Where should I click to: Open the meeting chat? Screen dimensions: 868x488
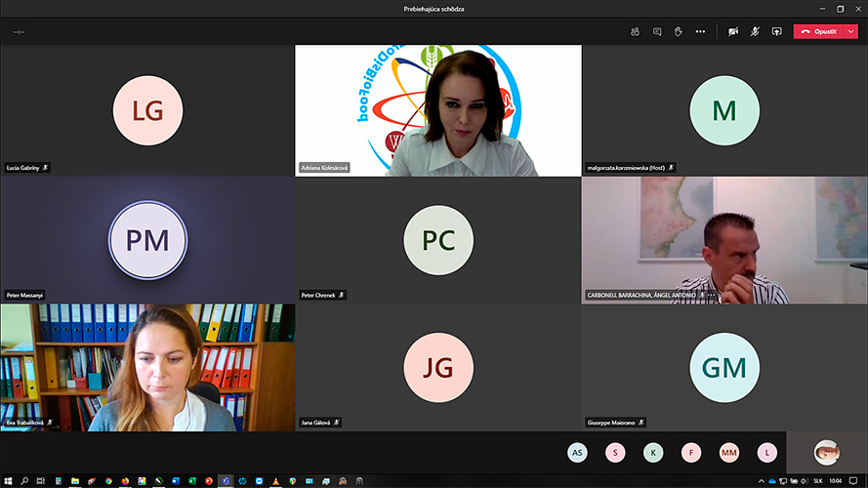click(x=656, y=31)
